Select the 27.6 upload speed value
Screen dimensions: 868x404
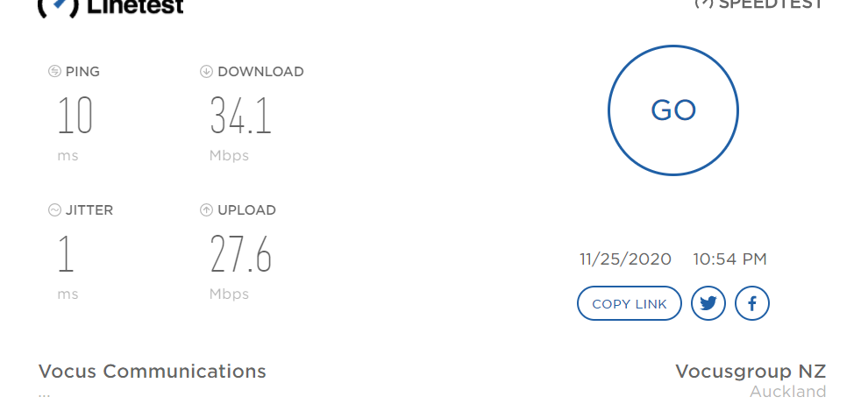point(241,254)
